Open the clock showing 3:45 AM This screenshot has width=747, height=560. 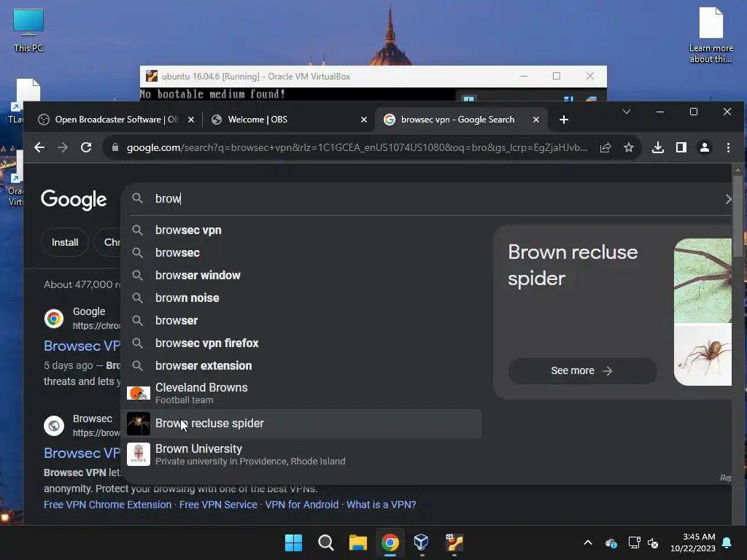coord(693,542)
